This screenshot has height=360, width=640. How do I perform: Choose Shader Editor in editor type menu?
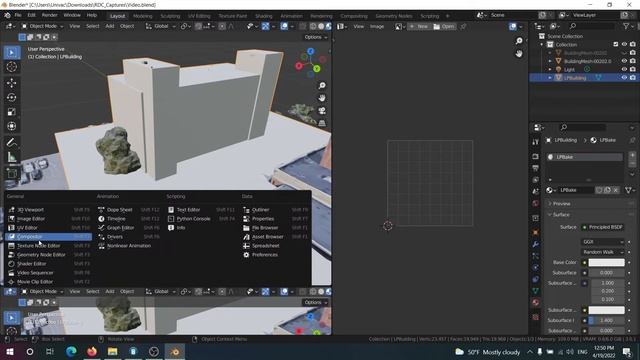(x=49, y=264)
